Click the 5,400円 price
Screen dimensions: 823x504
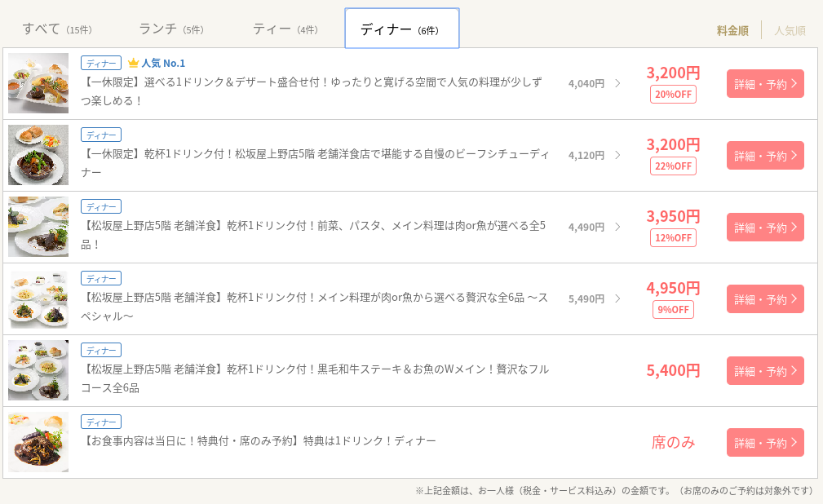pos(674,370)
